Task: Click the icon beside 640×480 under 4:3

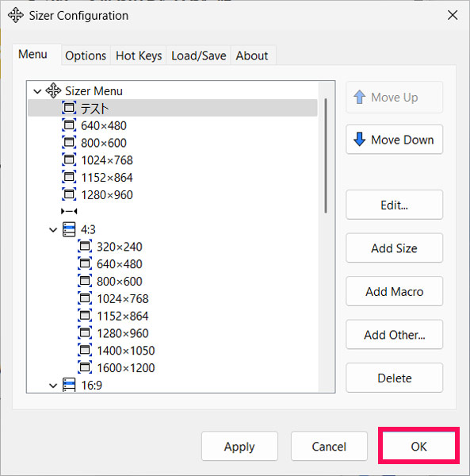Action: click(85, 264)
